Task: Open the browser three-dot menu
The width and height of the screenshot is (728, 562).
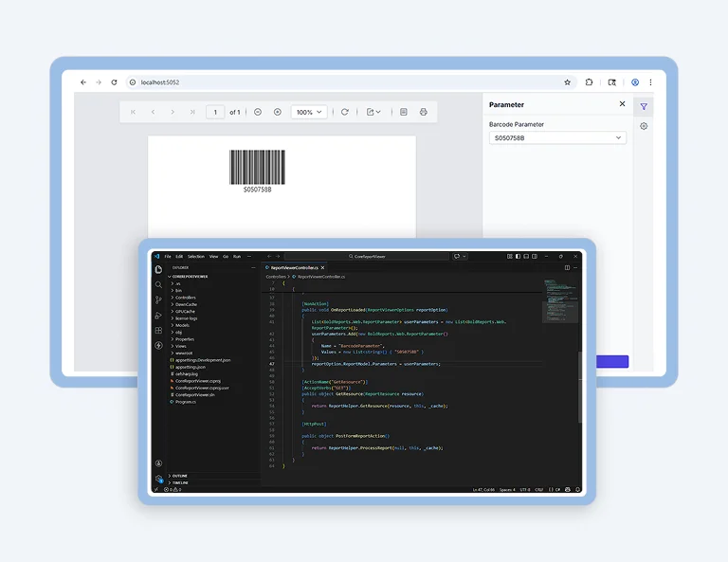Action: [x=650, y=82]
